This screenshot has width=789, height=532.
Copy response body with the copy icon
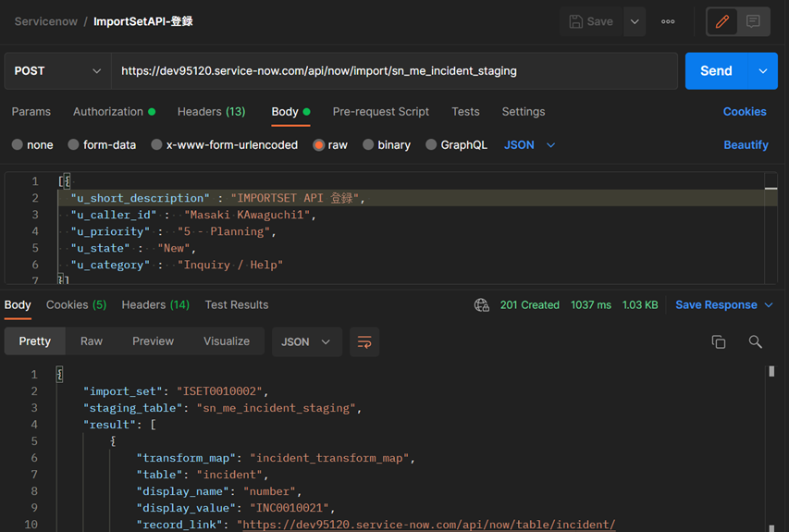pos(718,341)
